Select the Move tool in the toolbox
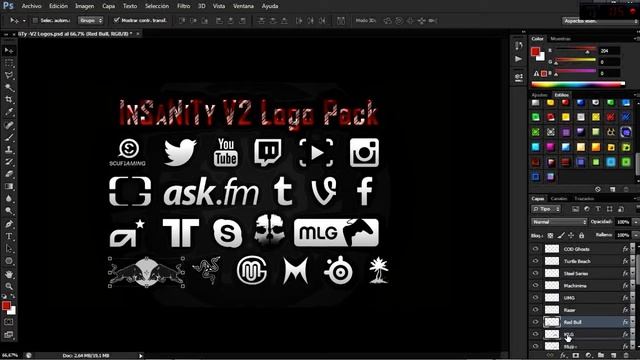Viewport: 640px width, 360px height. tap(9, 51)
